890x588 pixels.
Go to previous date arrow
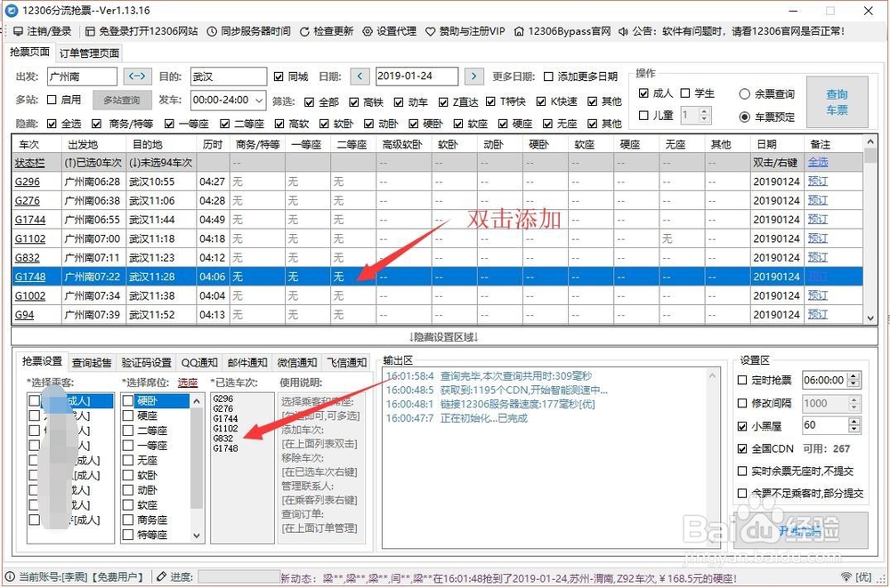[x=360, y=76]
